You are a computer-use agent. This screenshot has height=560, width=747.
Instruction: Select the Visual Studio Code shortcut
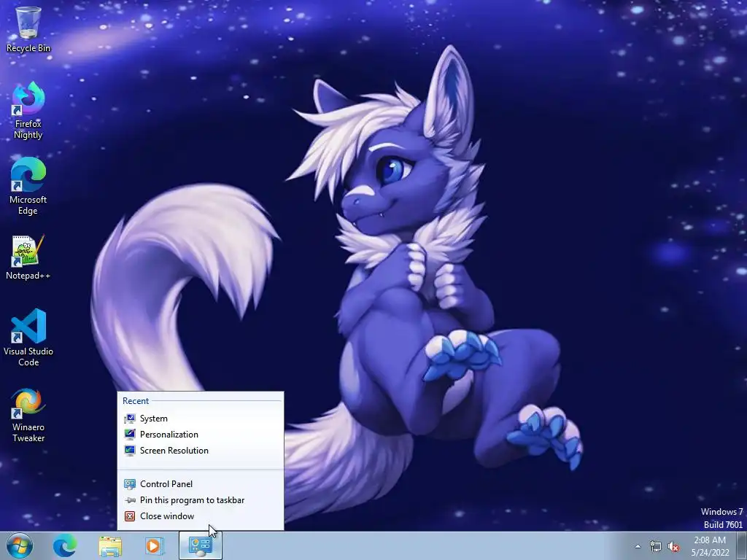pos(28,337)
